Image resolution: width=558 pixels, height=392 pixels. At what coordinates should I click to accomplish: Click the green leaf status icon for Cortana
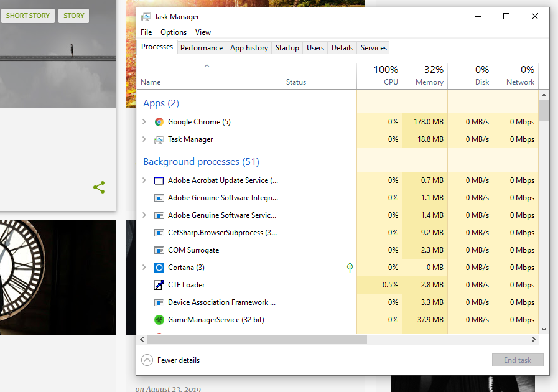click(x=350, y=268)
